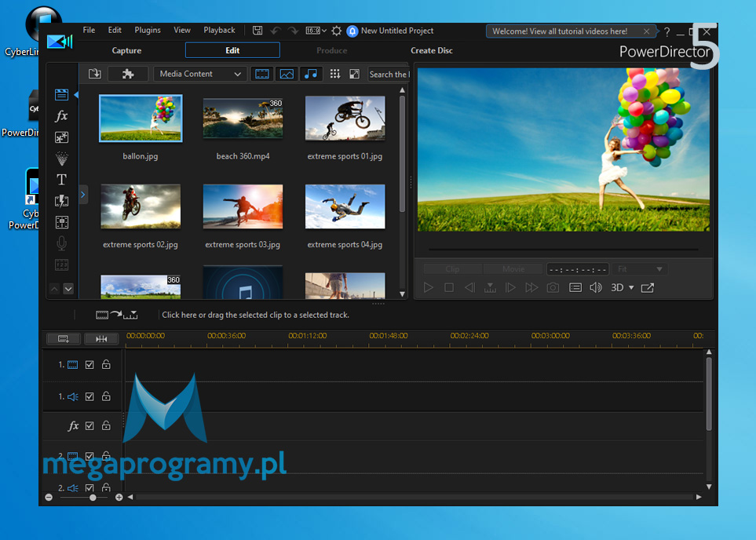Click the notification bell icon

(352, 31)
